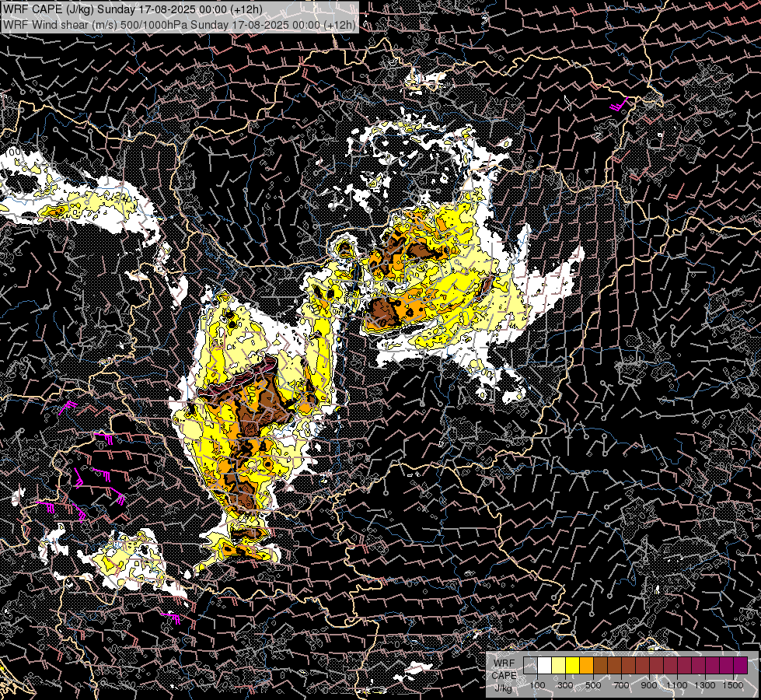
Task: Click the legend title WRF CAPE J/kg
Action: [x=504, y=675]
